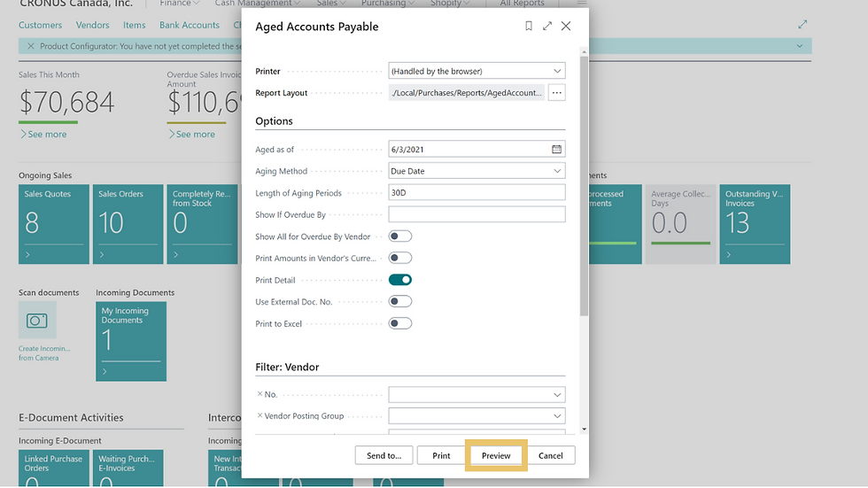Open the Completely Reserved from Stock tile
This screenshot has height=488, width=868.
coord(202,223)
